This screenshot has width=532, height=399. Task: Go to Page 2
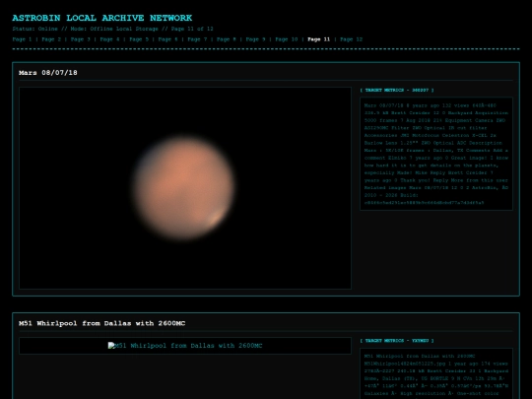point(51,39)
